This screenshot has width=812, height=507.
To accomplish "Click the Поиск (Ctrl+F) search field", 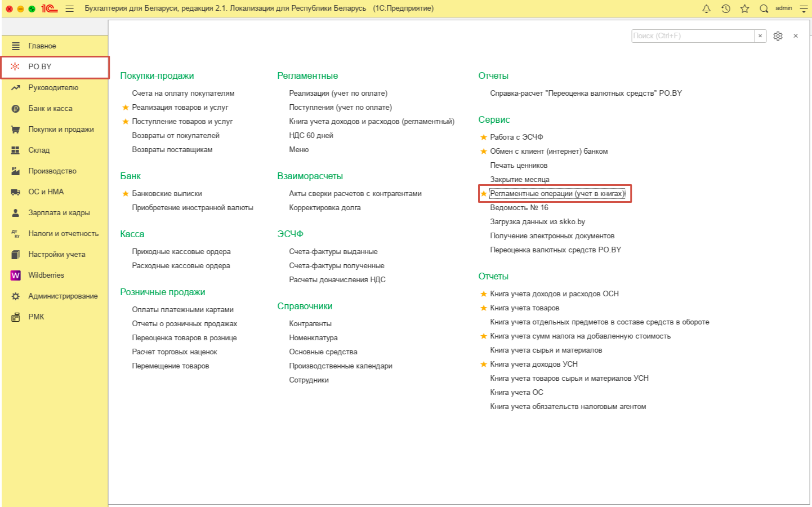I will [x=692, y=36].
